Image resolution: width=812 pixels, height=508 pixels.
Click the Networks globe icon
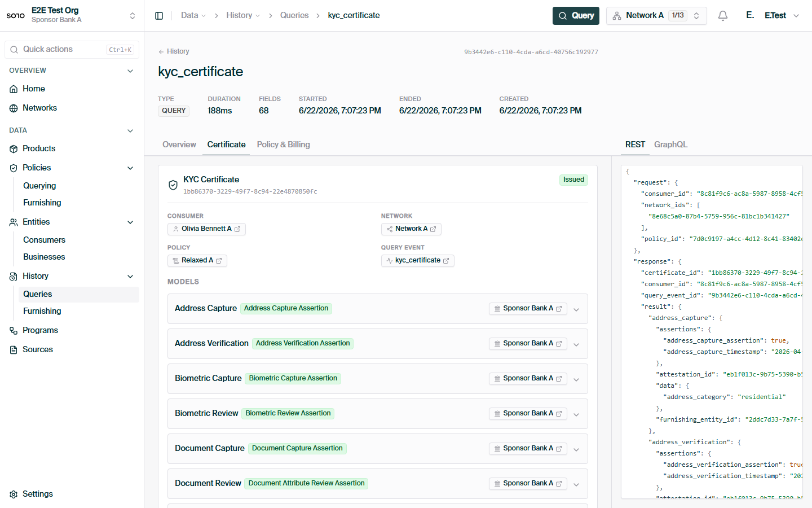click(x=14, y=108)
